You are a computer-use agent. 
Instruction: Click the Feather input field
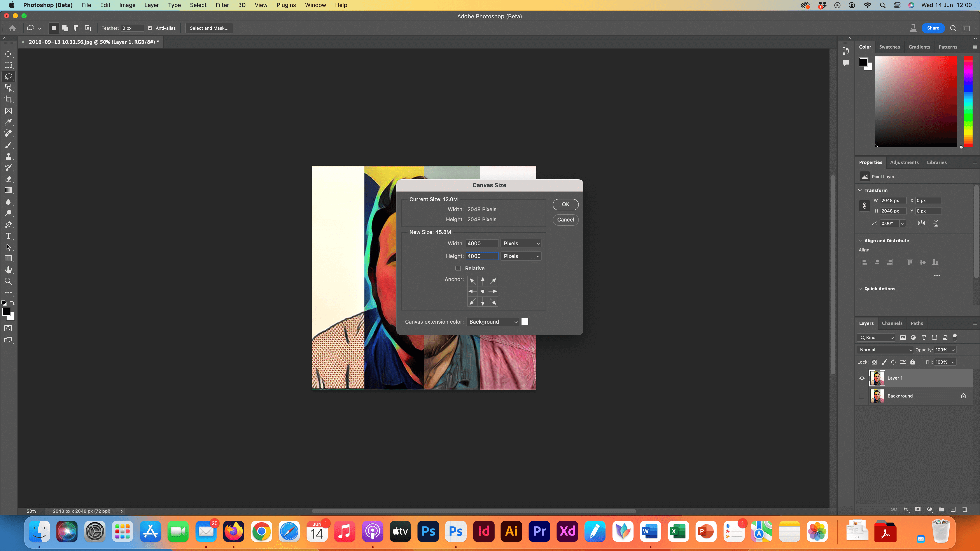[132, 28]
